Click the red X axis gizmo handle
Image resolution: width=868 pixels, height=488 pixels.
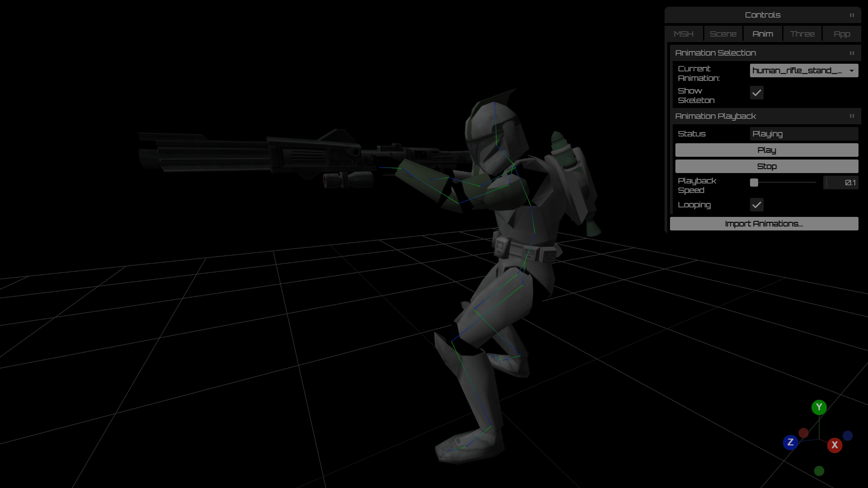click(835, 445)
